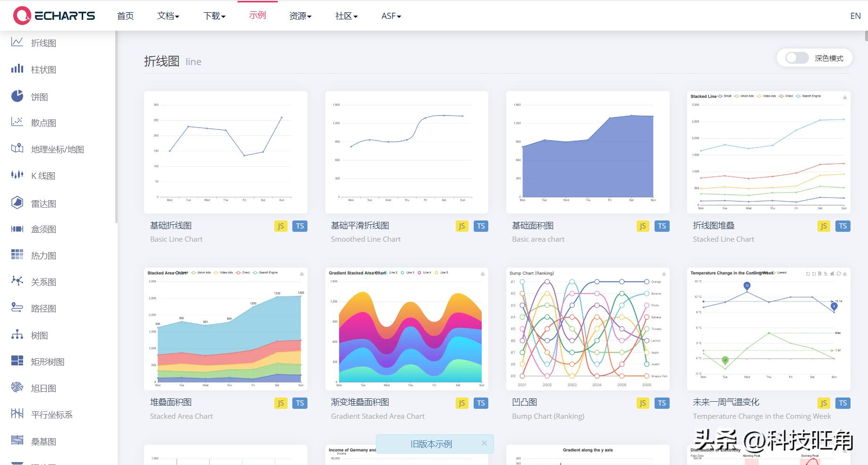Enable 深色模式 dark mode switch

pos(796,58)
